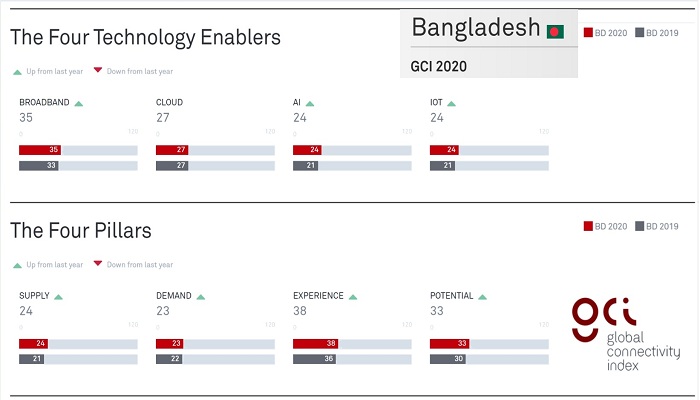Click the Four Technology Enablers heading
This screenshot has width=700, height=400.
click(145, 38)
